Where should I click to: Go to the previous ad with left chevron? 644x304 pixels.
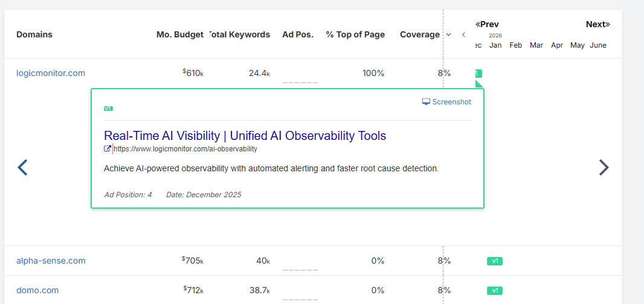click(x=22, y=168)
